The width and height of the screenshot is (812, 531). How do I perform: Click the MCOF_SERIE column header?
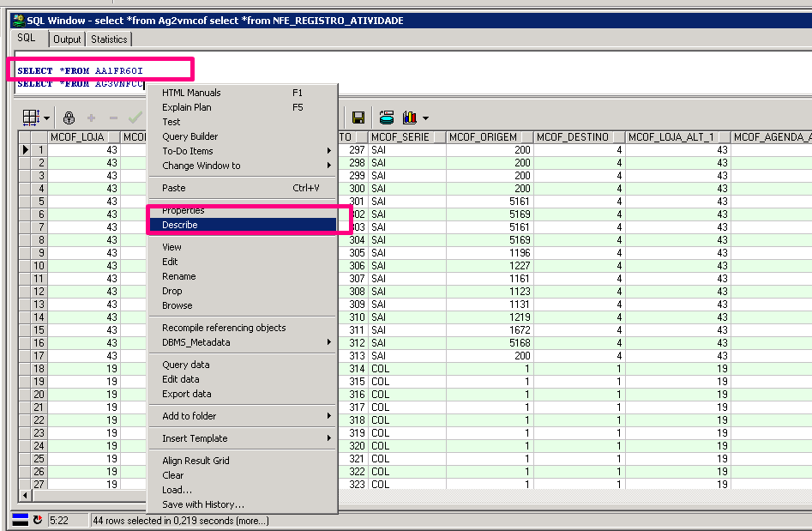click(x=407, y=136)
